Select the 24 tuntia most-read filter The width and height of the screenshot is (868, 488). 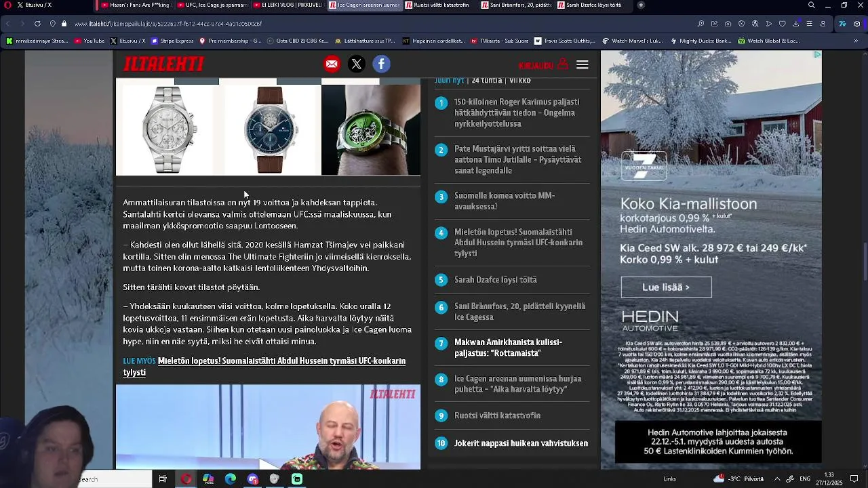click(x=486, y=81)
